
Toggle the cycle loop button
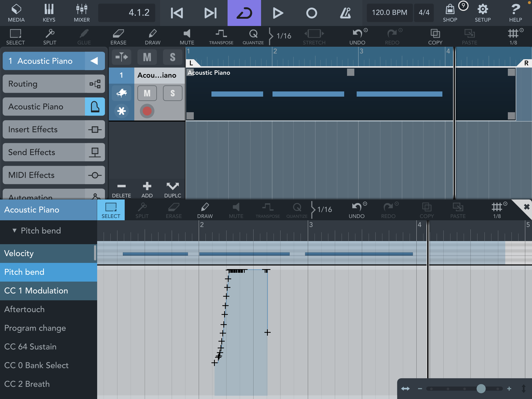[244, 13]
